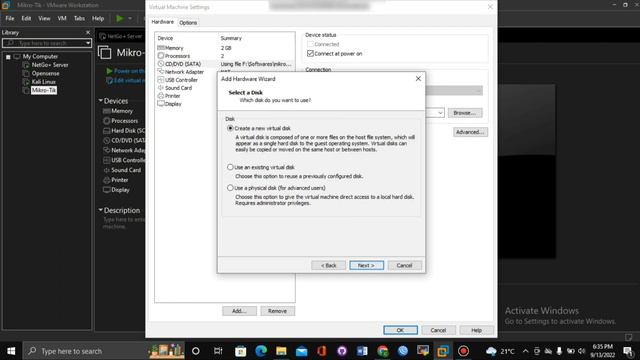Click Add button below device list
Image resolution: width=640 pixels, height=360 pixels.
[x=240, y=311]
